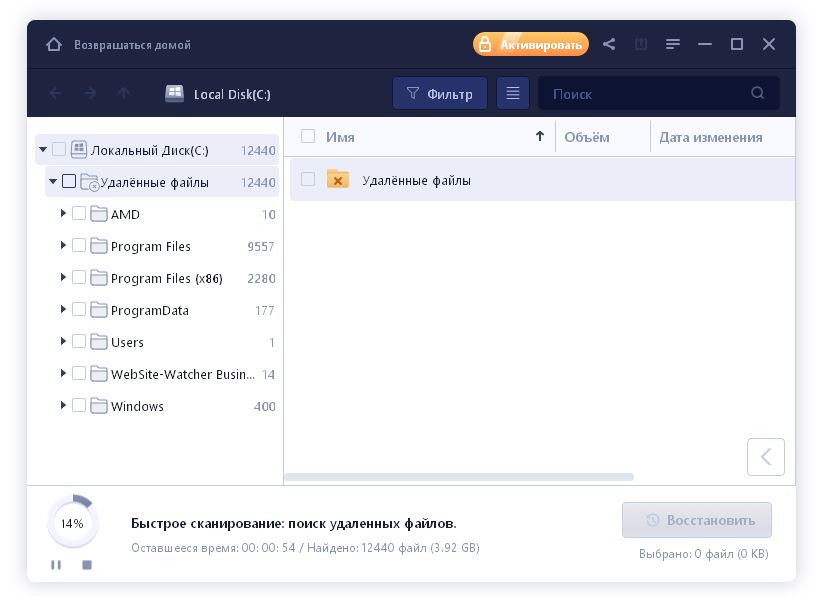Tick the Удалённые файлы checkbox in the file list
This screenshot has height=596, width=817.
tap(308, 179)
